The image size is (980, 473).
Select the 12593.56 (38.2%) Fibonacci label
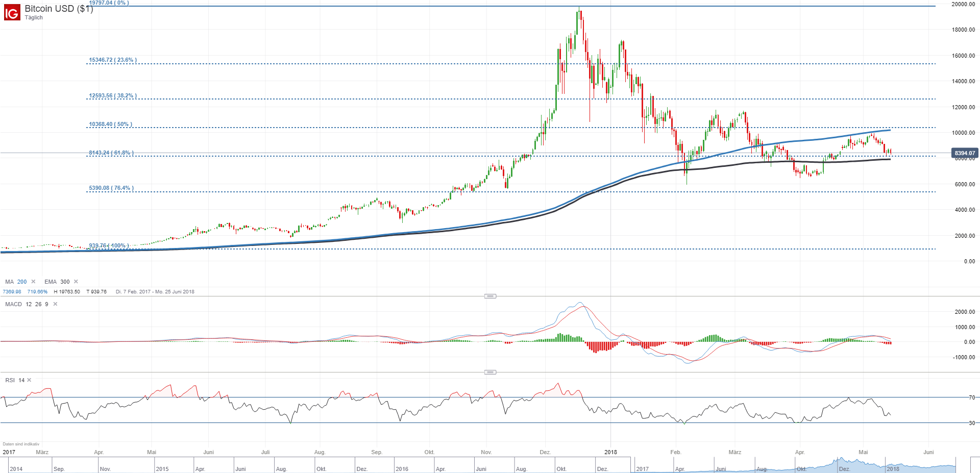(x=113, y=95)
